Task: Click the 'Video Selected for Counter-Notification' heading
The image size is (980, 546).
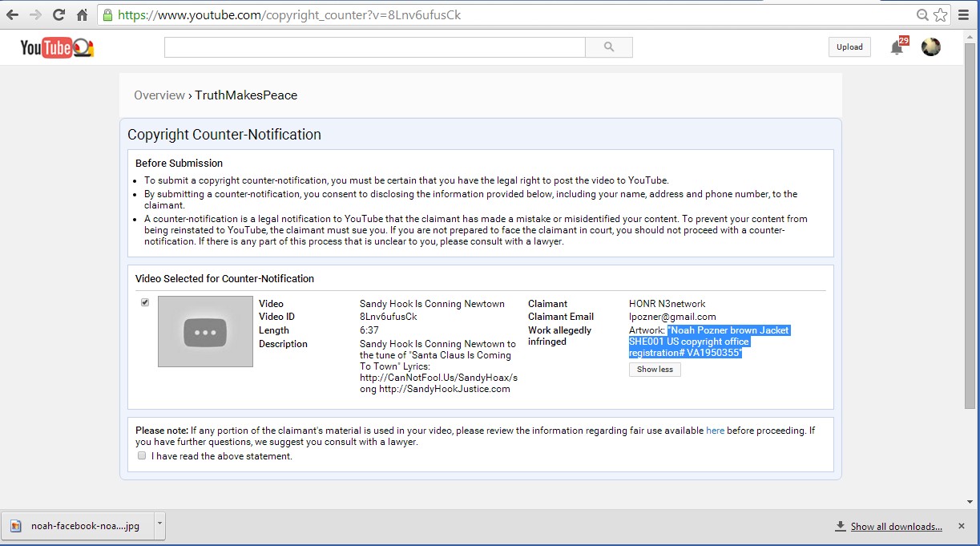Action: (224, 278)
